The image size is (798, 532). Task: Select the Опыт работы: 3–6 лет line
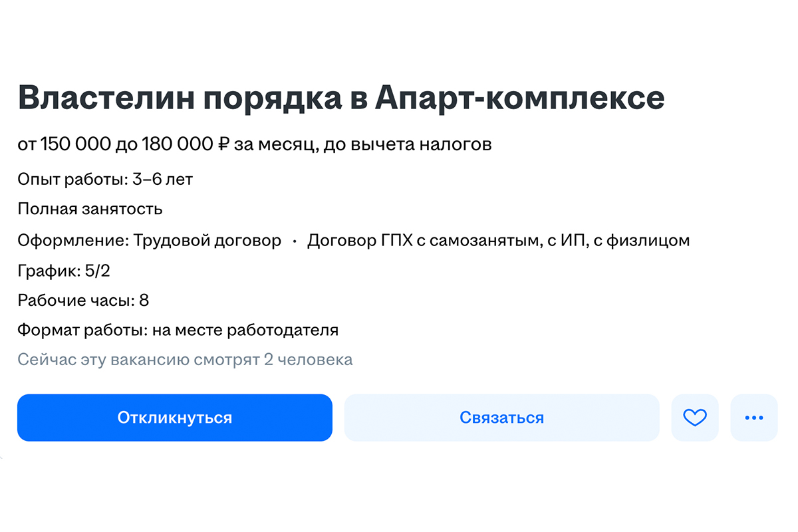click(105, 179)
